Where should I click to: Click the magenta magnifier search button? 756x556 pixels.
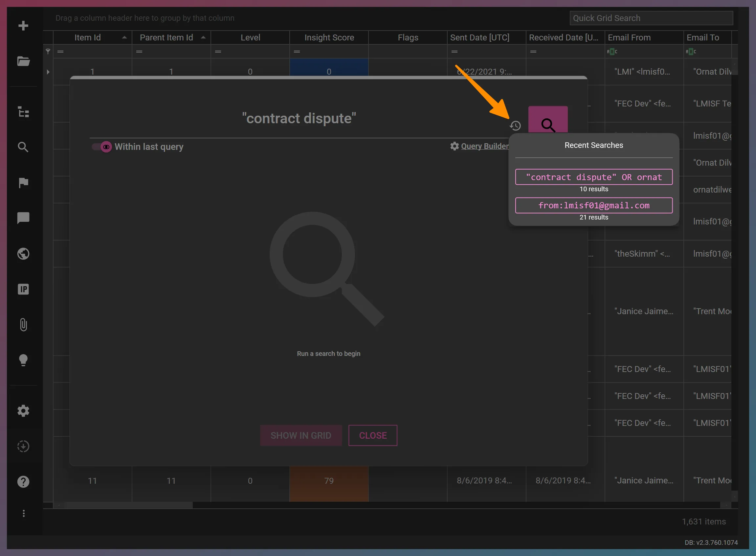click(547, 121)
